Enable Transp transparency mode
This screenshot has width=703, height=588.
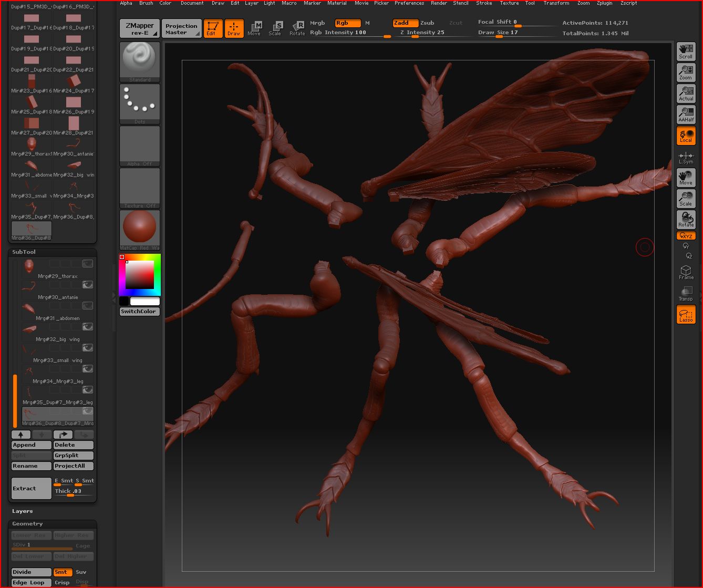(686, 294)
